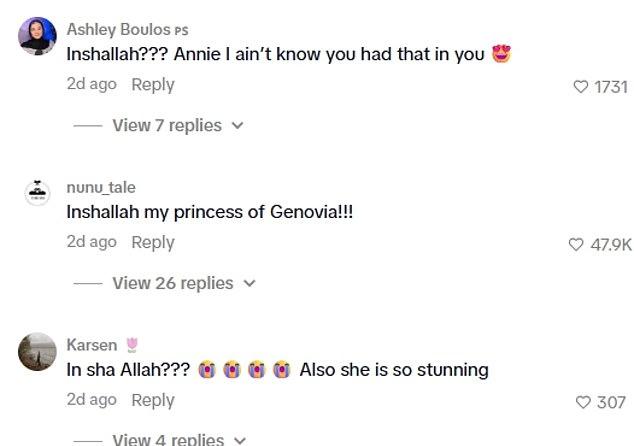Open nunu_tale's avatar
The image size is (634, 446).
point(37,194)
